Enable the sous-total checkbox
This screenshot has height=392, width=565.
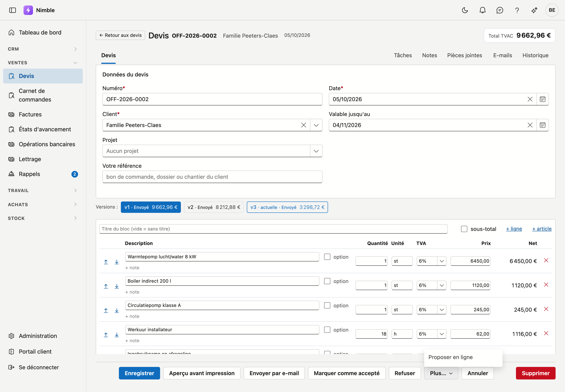click(464, 229)
